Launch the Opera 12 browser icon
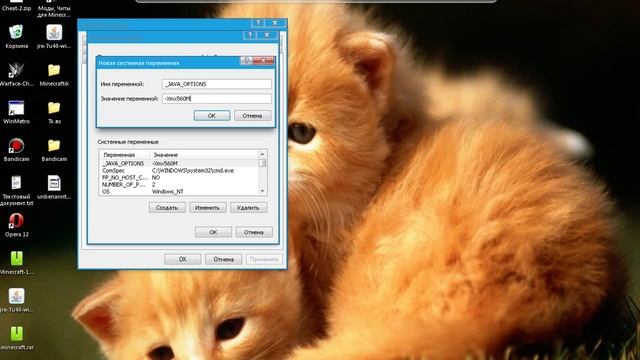640x360 pixels. [x=16, y=221]
